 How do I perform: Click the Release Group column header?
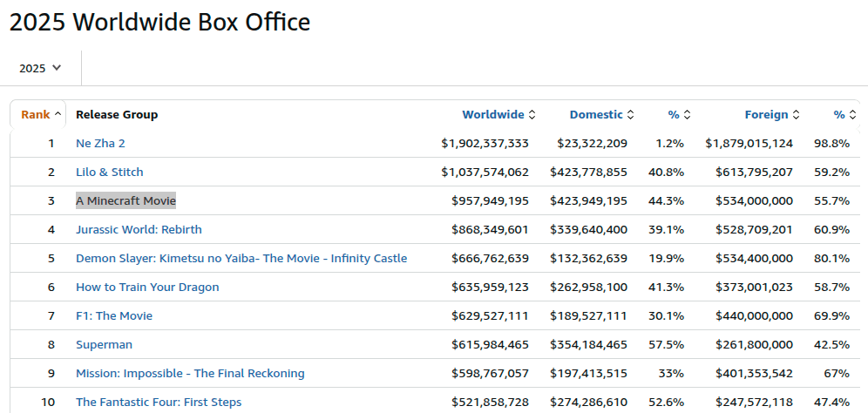click(x=117, y=114)
